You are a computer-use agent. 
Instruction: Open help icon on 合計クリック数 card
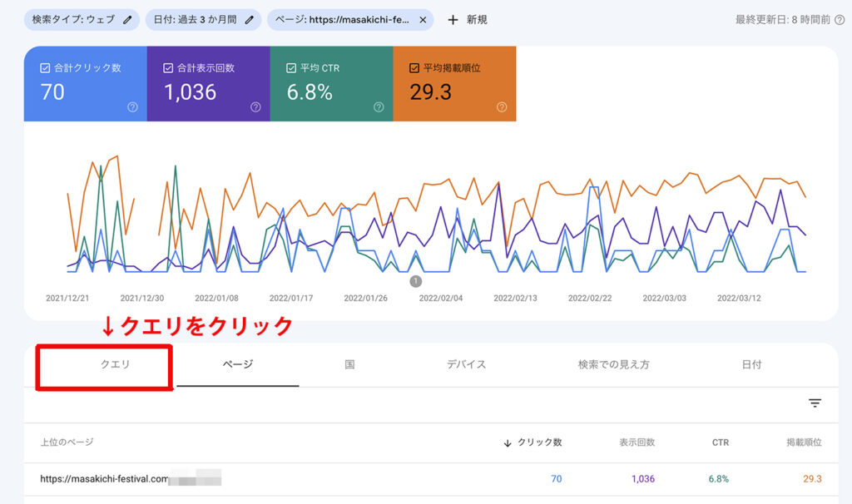pyautogui.click(x=132, y=107)
